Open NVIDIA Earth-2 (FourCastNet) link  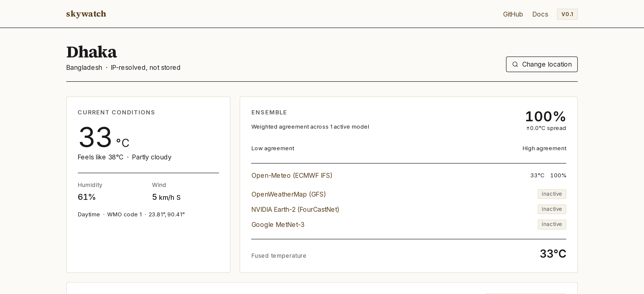pyautogui.click(x=295, y=209)
